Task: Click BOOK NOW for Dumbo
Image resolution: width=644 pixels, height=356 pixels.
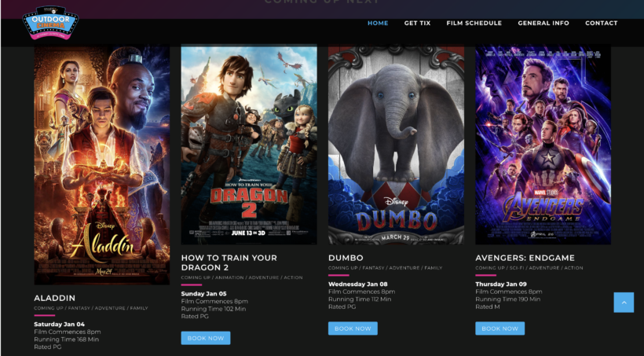Action: pyautogui.click(x=353, y=328)
